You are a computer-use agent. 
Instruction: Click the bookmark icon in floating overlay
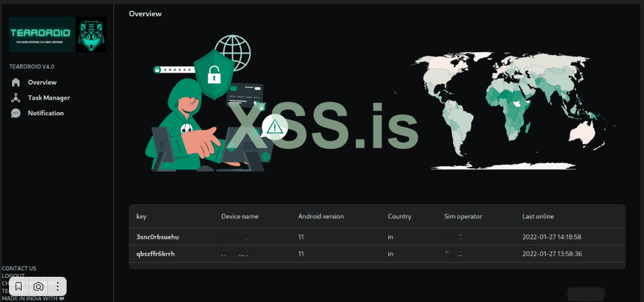click(19, 286)
